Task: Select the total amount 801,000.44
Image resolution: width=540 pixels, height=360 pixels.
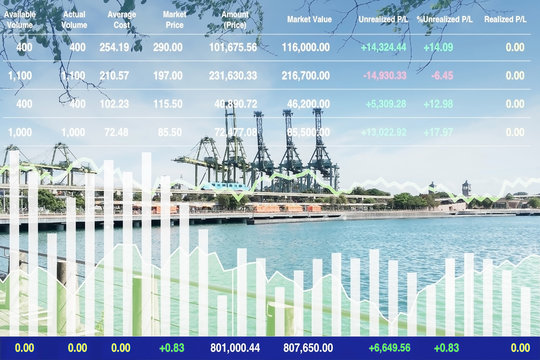Action: click(235, 348)
